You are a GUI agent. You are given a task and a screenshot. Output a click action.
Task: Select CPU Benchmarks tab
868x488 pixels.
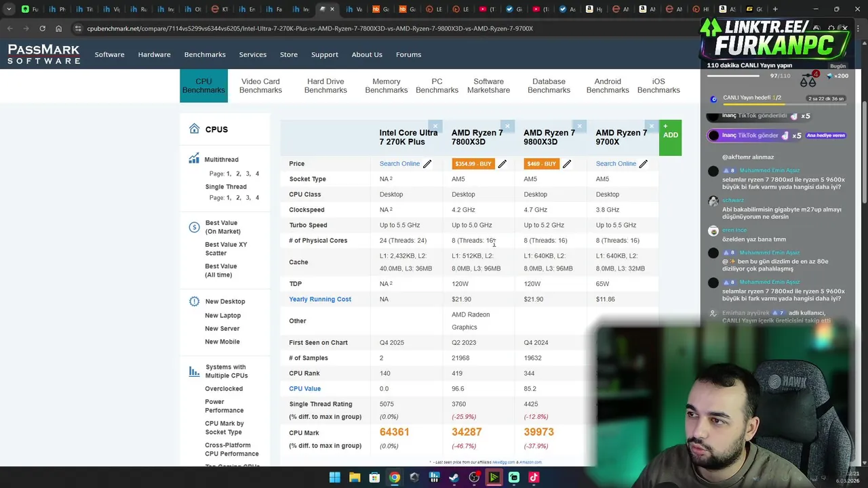(x=203, y=85)
